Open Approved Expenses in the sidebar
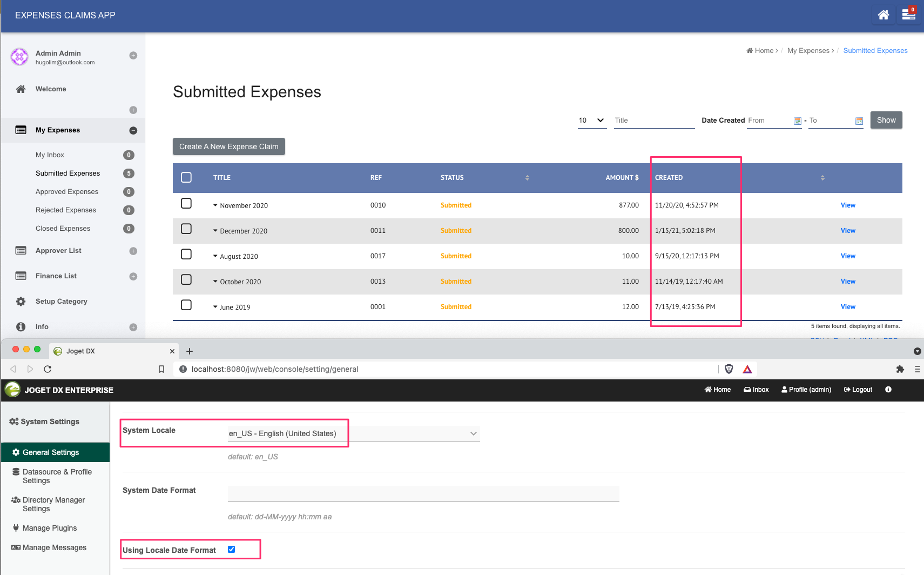This screenshot has height=575, width=924. click(67, 192)
